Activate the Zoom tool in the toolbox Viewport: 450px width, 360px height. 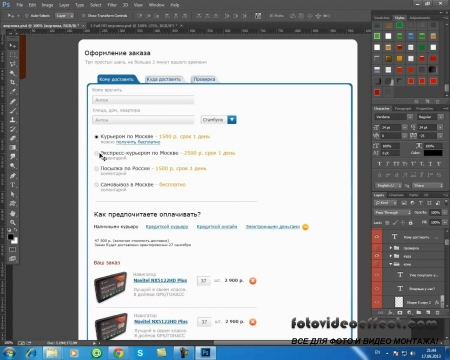pos(13,222)
